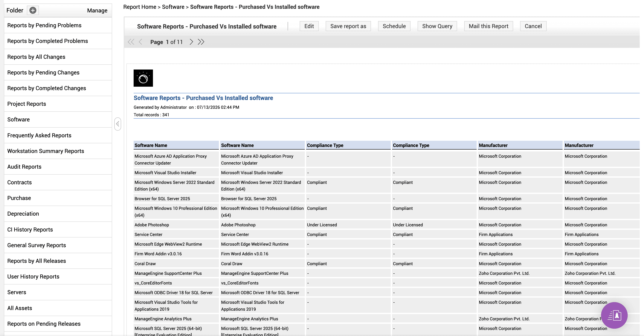Open Audit Reports folder

[58, 167]
